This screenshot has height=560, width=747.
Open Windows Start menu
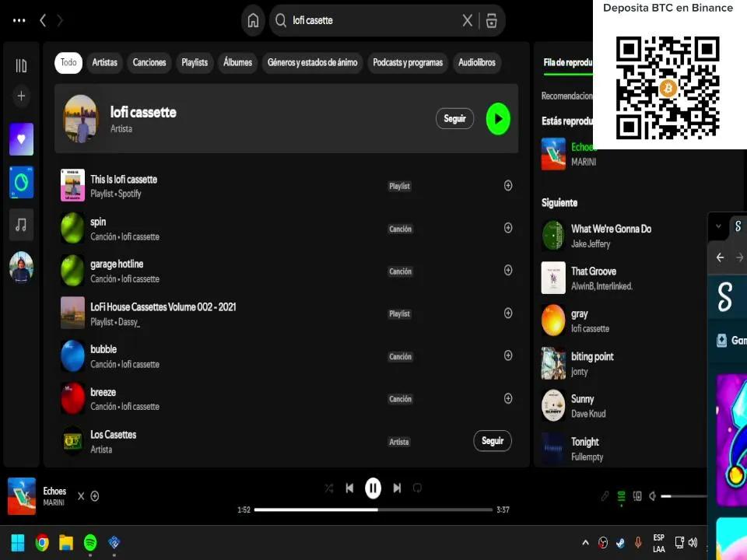click(x=18, y=542)
